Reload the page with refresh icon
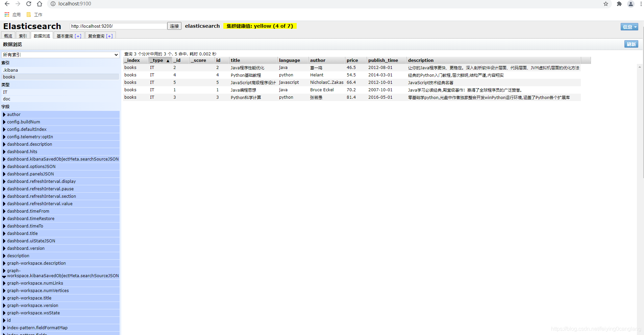 (29, 4)
